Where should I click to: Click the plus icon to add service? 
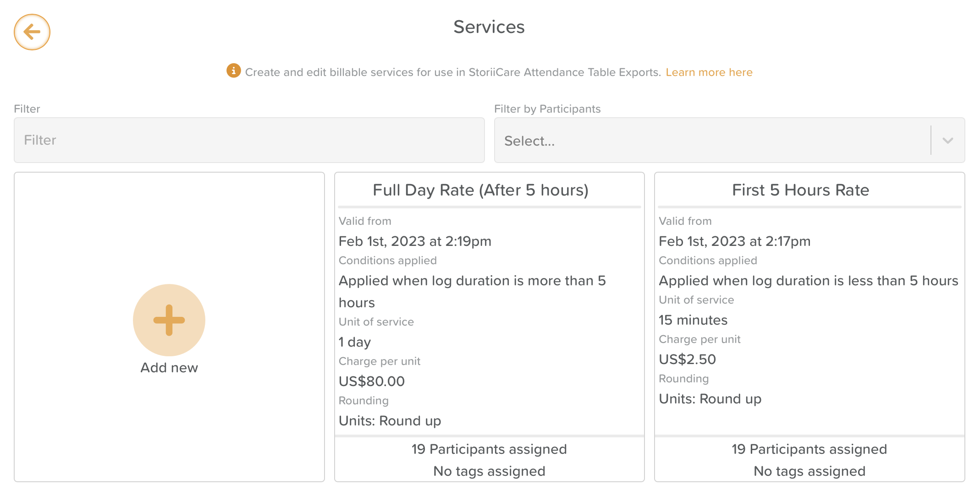tap(169, 320)
